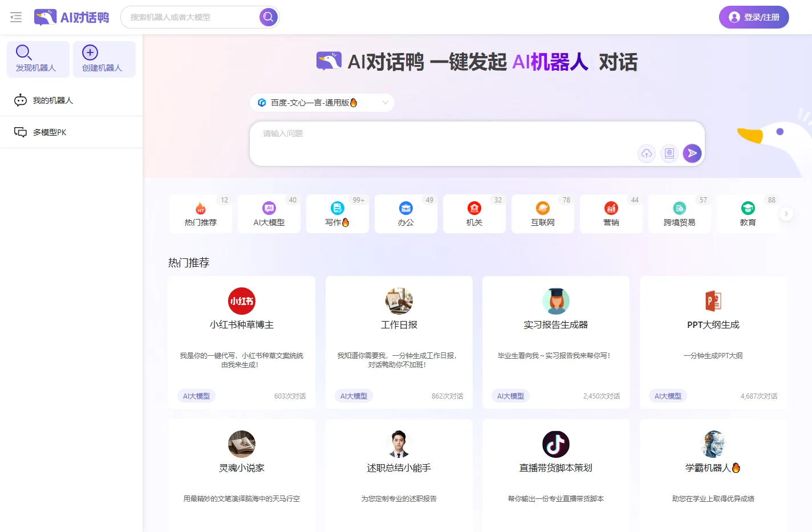The height and width of the screenshot is (532, 812).
Task: Click the TikTok icon of 直播带货脚本策划
Action: (556, 444)
